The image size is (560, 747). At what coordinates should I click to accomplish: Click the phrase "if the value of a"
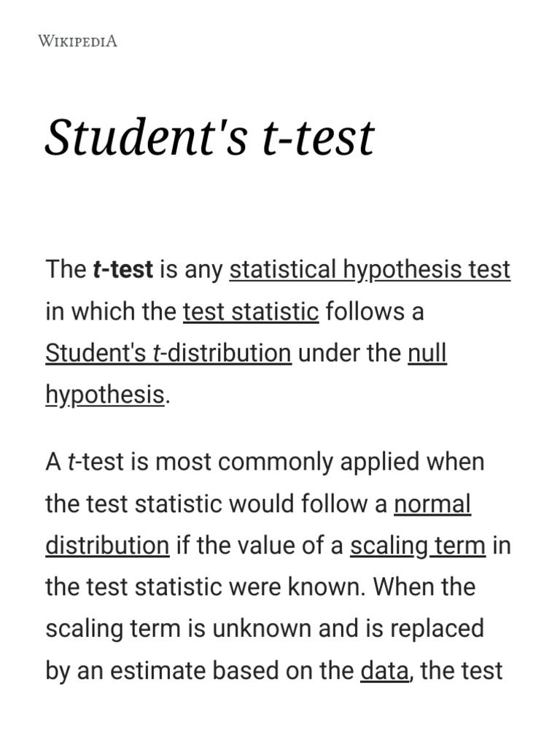(x=260, y=545)
